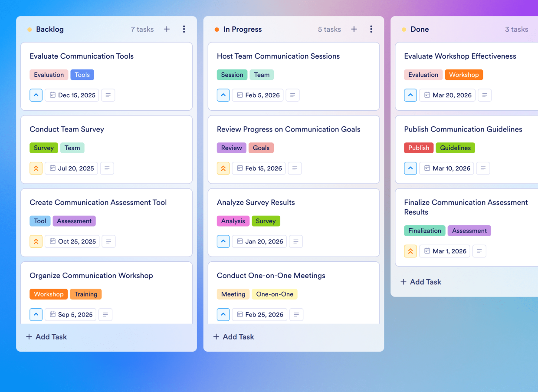Open description icon on Create Communication Assessment Tool

coord(108,241)
